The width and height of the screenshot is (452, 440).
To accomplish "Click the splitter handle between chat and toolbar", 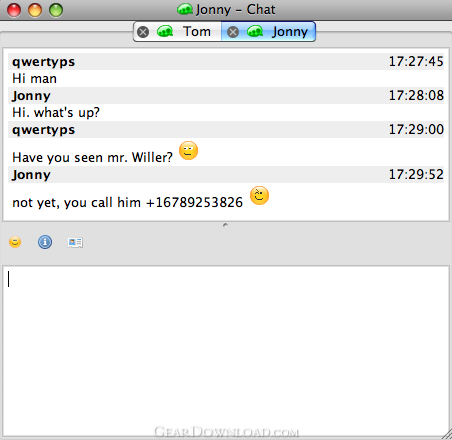I will tap(225, 225).
